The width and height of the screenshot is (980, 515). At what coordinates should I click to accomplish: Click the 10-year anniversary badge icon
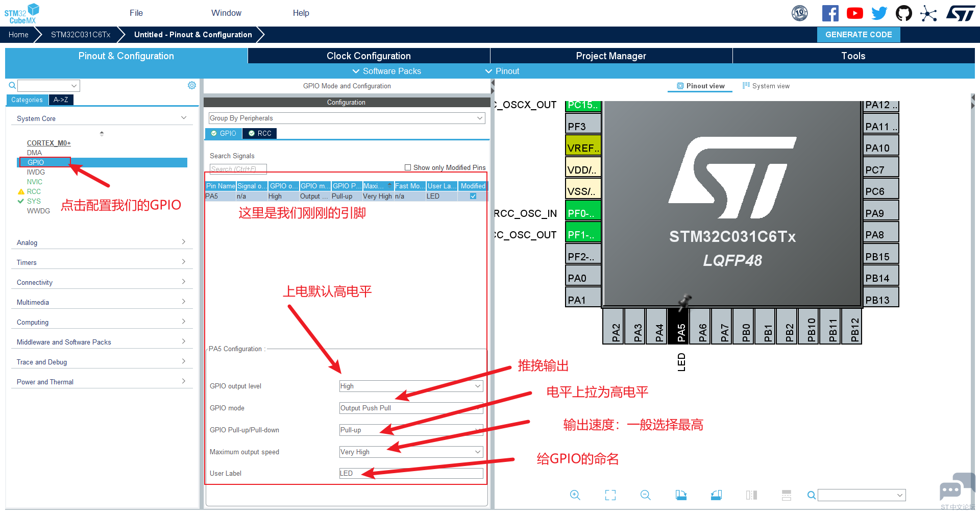click(800, 13)
